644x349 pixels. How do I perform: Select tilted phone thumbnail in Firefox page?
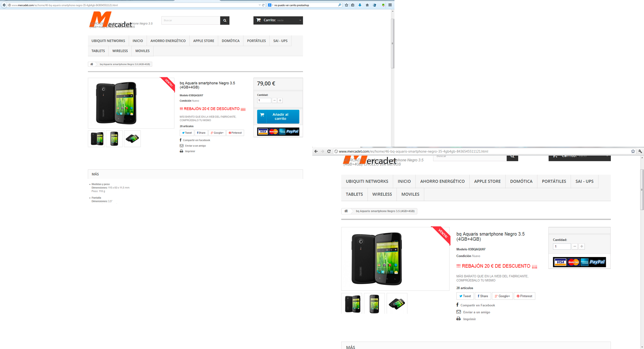132,139
